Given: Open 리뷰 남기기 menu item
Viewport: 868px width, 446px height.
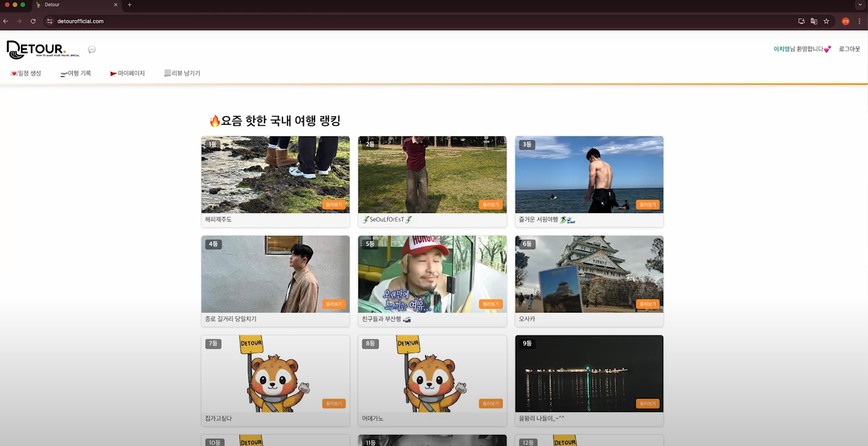Looking at the screenshot, I should [182, 73].
